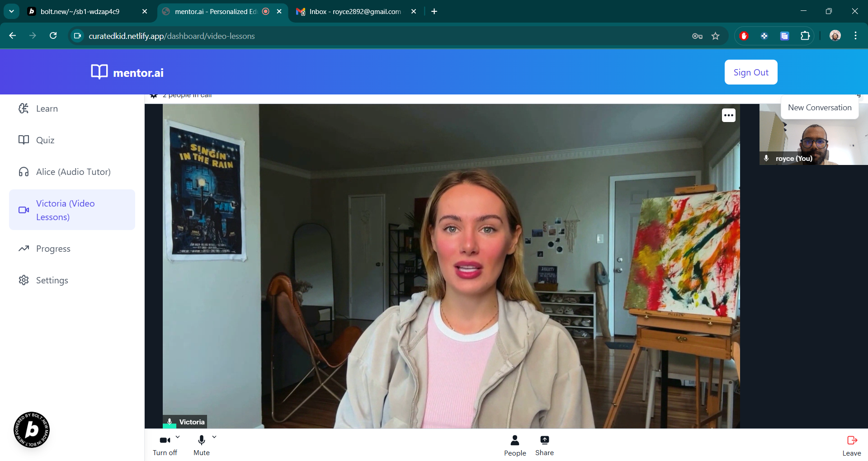Open the Extensions puzzle menu
868x461 pixels.
pyautogui.click(x=805, y=36)
